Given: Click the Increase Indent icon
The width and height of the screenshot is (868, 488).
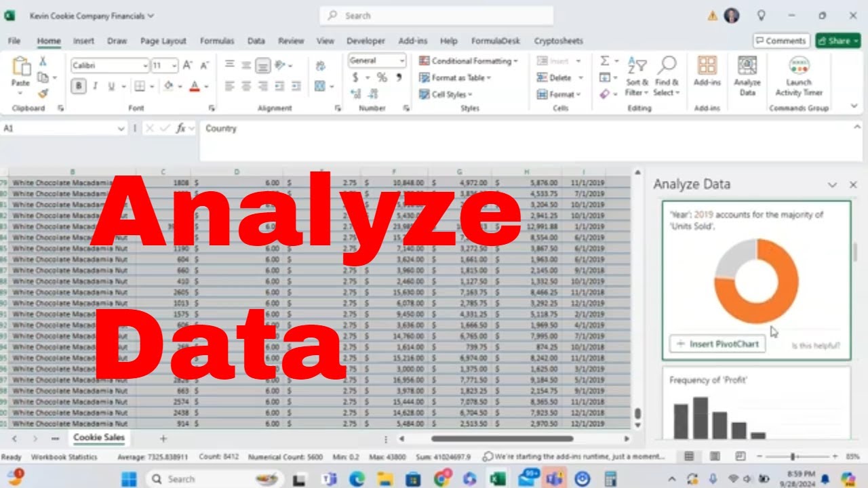Looking at the screenshot, I should [296, 86].
